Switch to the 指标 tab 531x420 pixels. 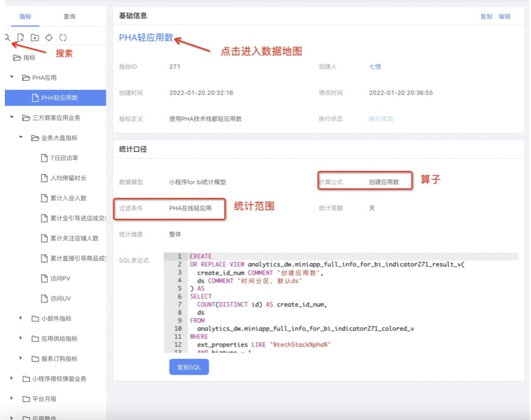tap(26, 16)
